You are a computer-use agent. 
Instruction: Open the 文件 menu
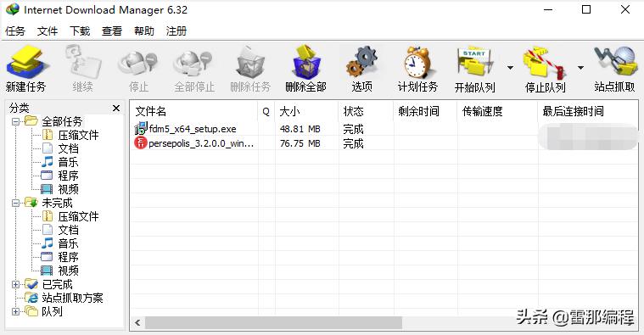48,31
